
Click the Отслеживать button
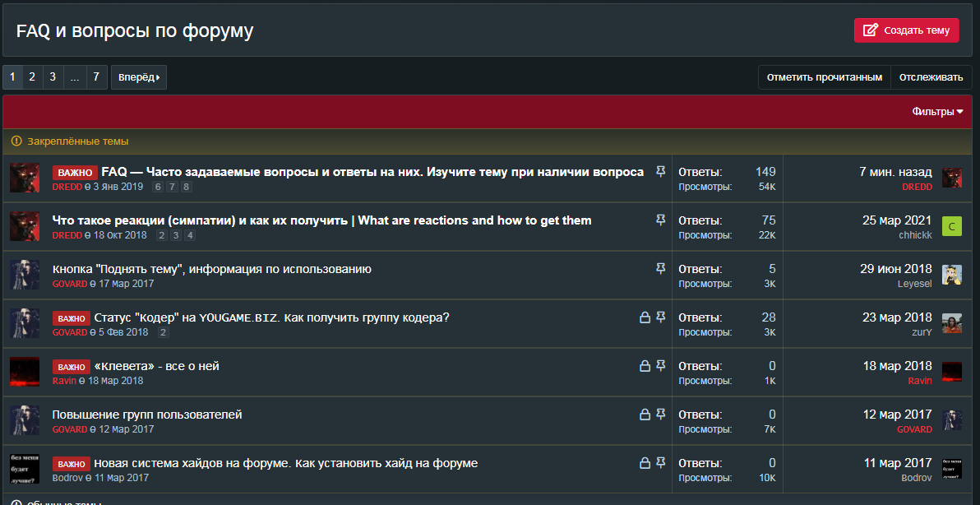tap(931, 77)
